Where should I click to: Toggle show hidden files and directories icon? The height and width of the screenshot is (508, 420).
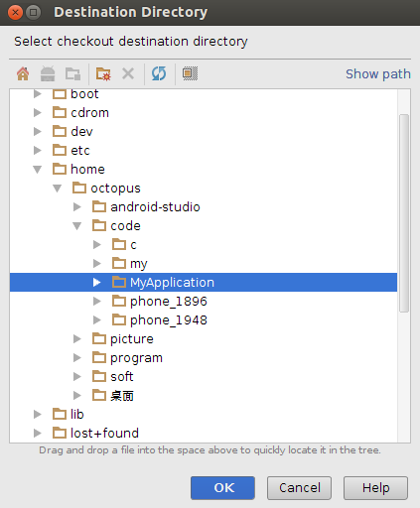pyautogui.click(x=190, y=73)
